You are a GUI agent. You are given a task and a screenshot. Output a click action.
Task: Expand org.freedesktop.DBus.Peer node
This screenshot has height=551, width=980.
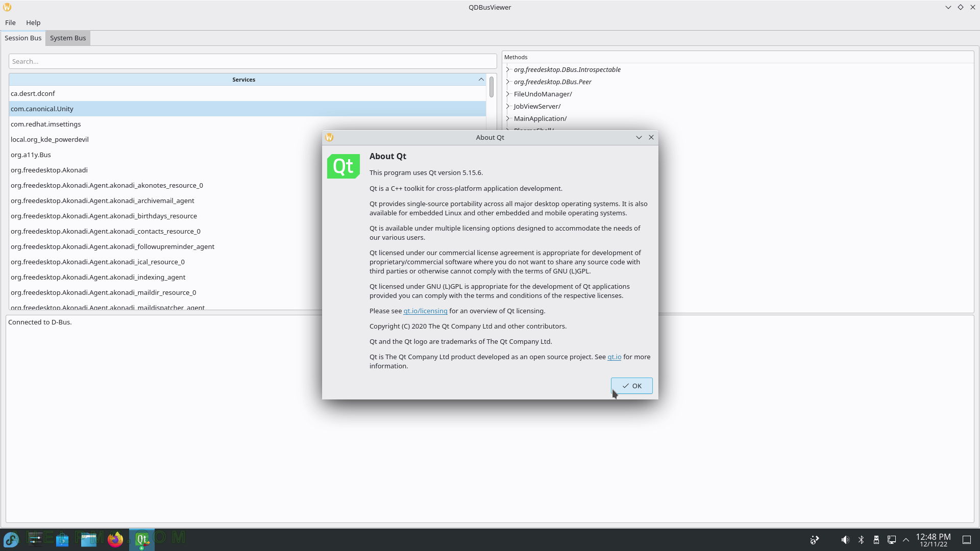(508, 82)
